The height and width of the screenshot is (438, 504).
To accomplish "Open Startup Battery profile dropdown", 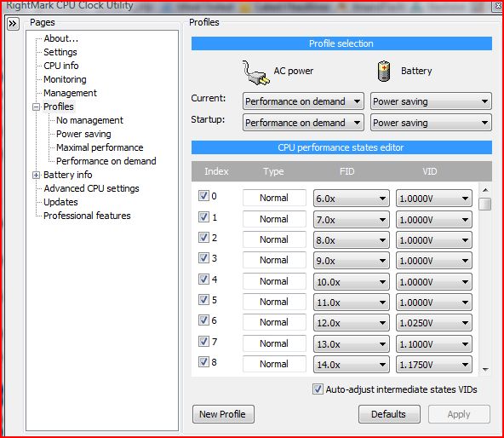I will 431,123.
